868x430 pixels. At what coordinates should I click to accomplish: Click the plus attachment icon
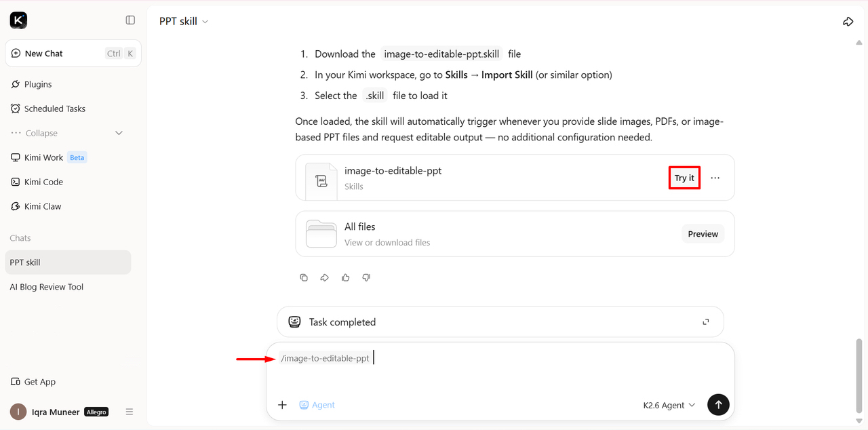click(x=282, y=405)
